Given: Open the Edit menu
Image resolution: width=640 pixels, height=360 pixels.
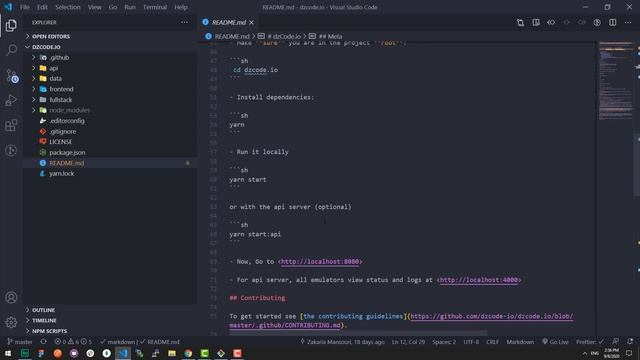Looking at the screenshot, I should (x=42, y=7).
